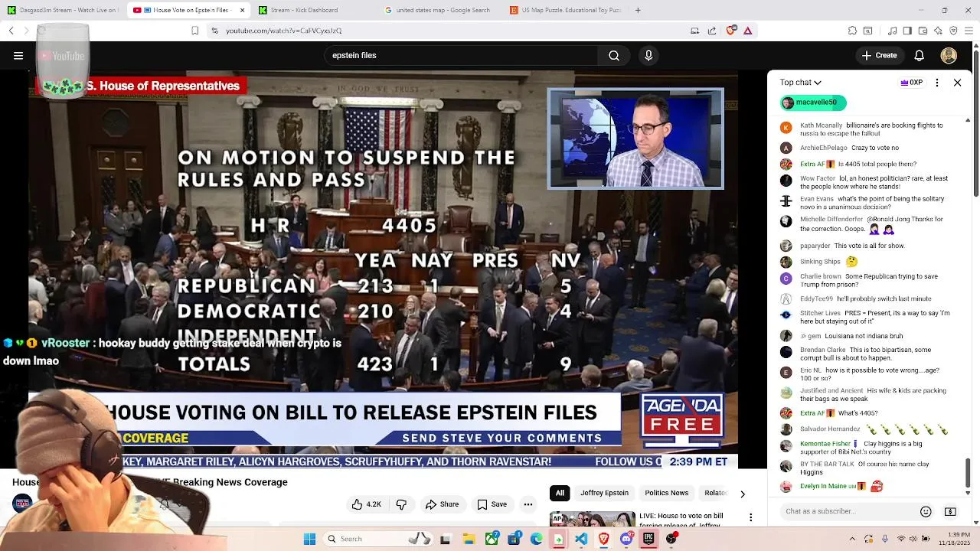Open the chat three-dot options menu

[937, 83]
